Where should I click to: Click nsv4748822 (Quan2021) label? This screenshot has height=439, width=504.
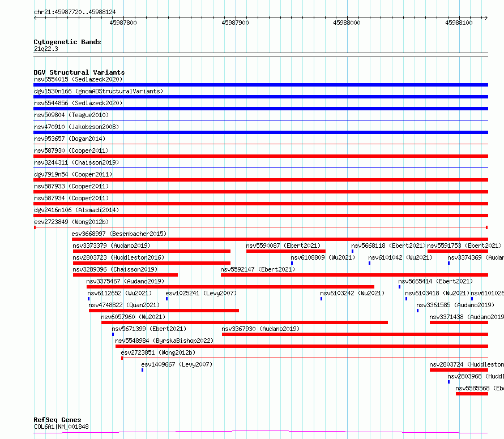pos(124,305)
